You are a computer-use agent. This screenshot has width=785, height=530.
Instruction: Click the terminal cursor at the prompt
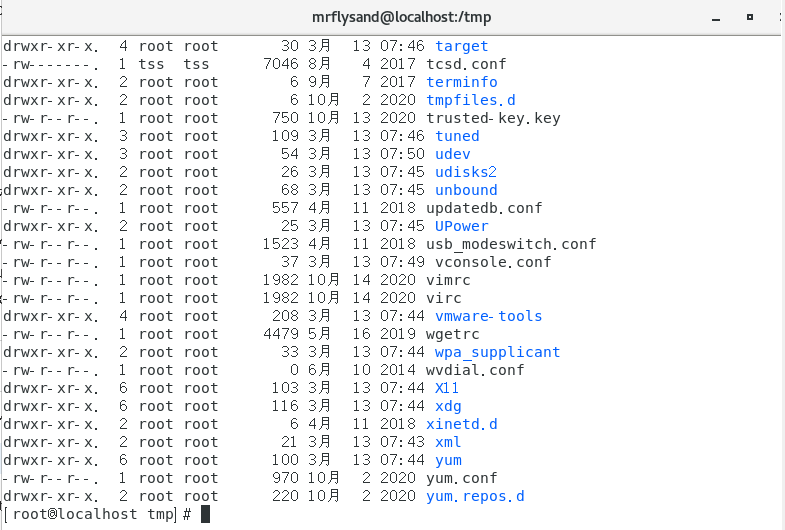click(205, 514)
